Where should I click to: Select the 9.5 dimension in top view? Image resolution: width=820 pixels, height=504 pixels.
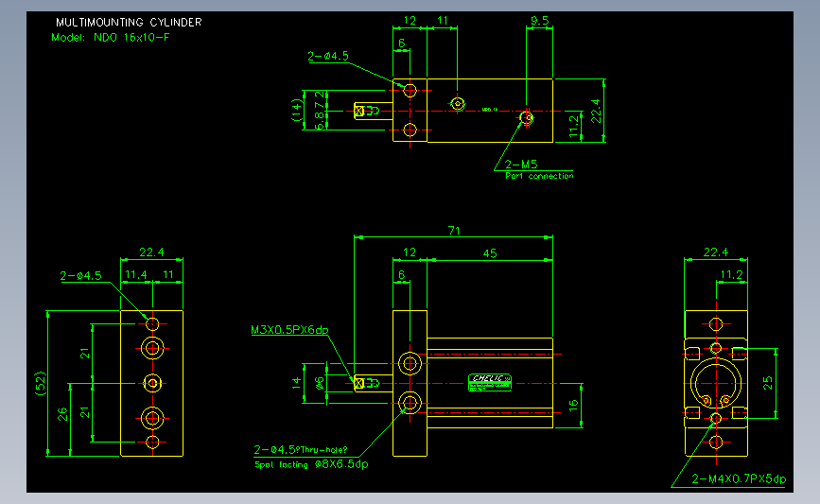[540, 21]
